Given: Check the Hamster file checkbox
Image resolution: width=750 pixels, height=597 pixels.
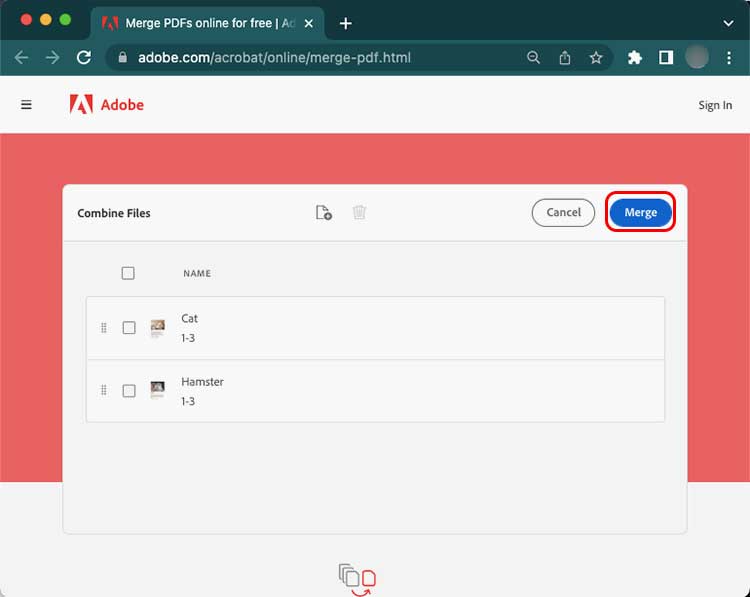Looking at the screenshot, I should 129,391.
